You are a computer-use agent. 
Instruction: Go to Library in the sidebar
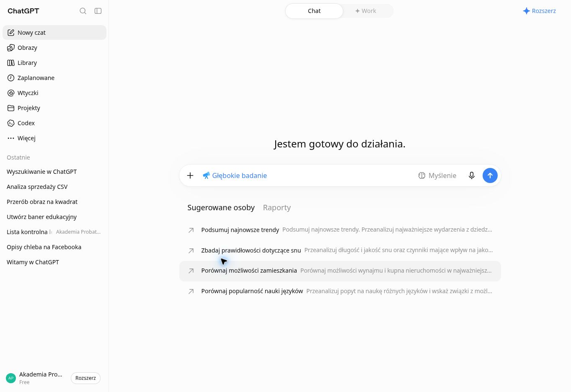[x=54, y=62]
